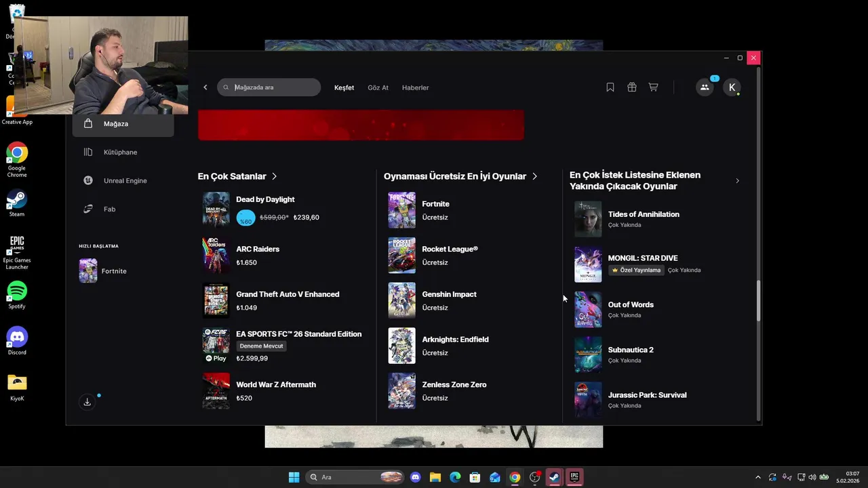The height and width of the screenshot is (488, 868).
Task: Click the Kütüphane library icon
Action: coord(88,152)
